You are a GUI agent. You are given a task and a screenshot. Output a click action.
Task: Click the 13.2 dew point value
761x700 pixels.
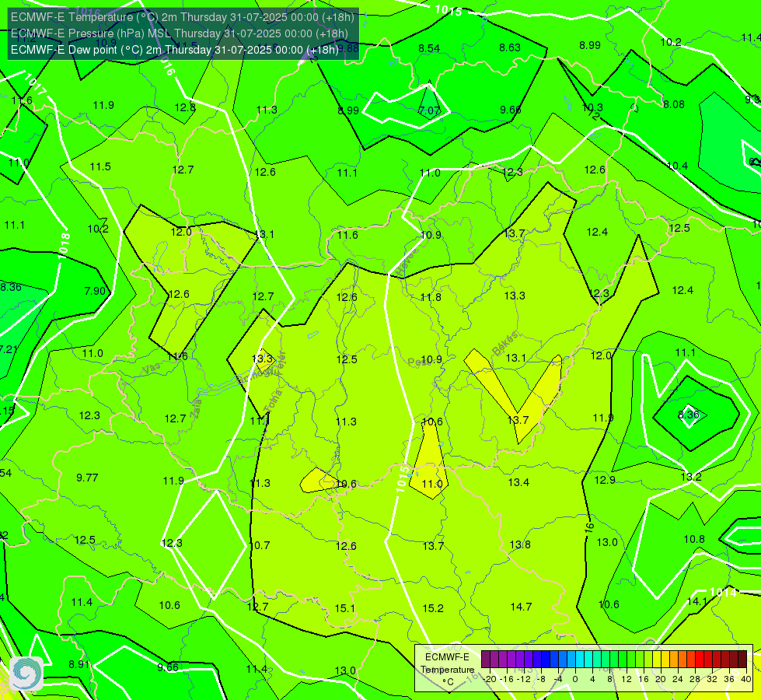691,477
